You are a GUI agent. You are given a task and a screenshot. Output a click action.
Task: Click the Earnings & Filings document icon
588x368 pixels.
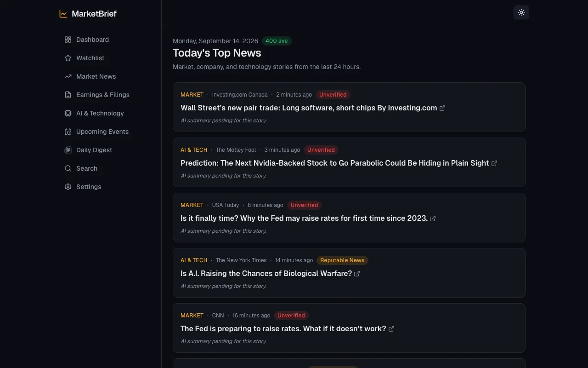[68, 95]
